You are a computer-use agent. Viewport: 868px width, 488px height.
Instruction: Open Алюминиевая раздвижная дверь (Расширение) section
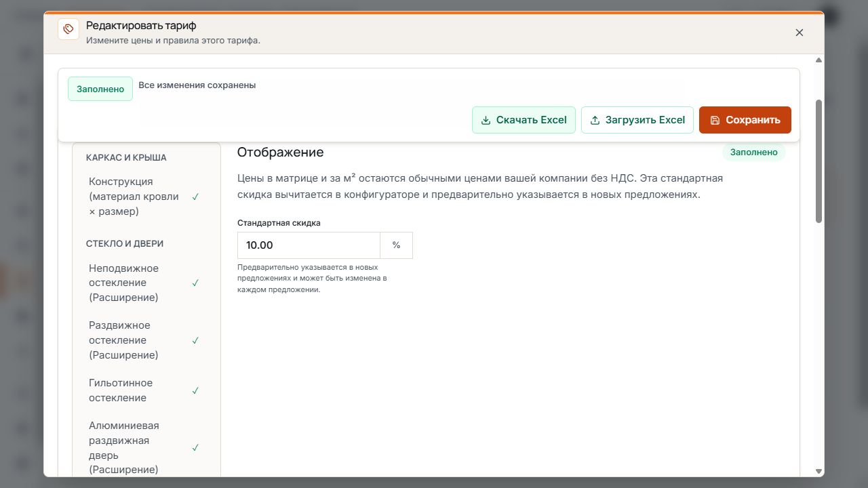pyautogui.click(x=146, y=447)
